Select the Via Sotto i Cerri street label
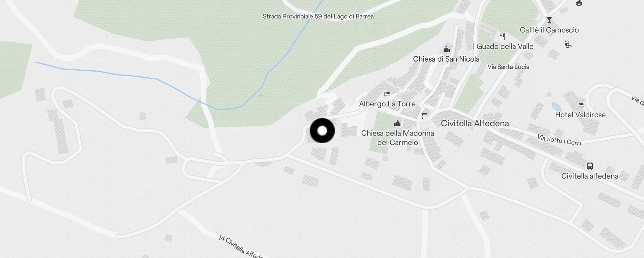 [559, 140]
